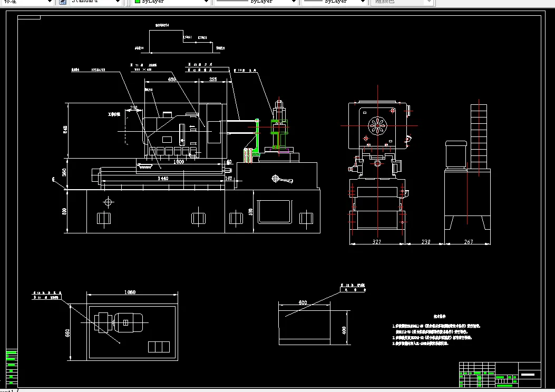Click the 技术要求 technical requirements heading
This screenshot has height=392, width=555.
click(x=440, y=317)
